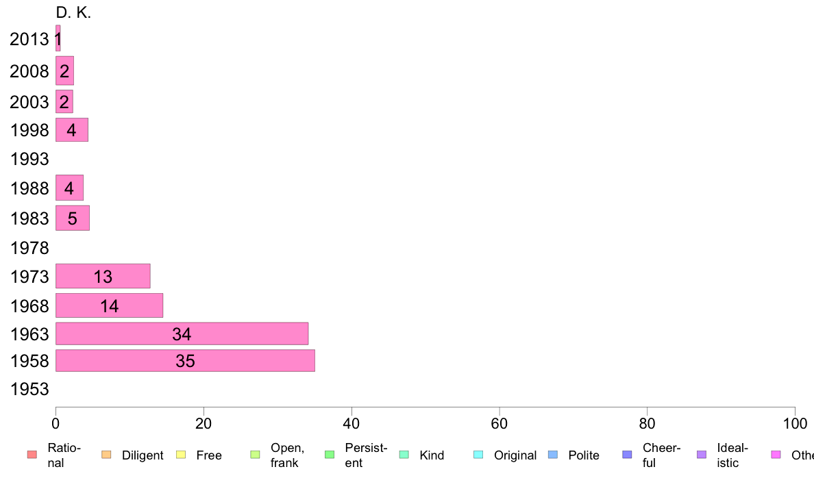Screen dimensions: 814x504
Task: Click the Persistent legend swatch
Action: pos(330,455)
